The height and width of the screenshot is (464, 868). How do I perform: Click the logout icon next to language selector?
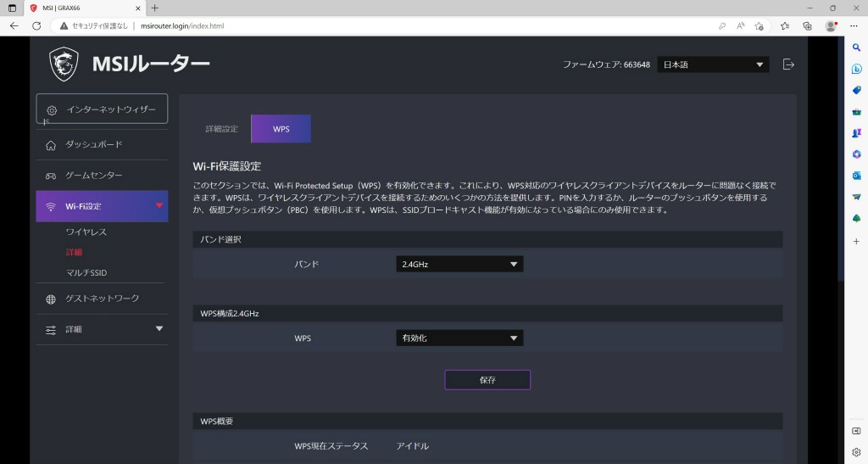pos(788,64)
